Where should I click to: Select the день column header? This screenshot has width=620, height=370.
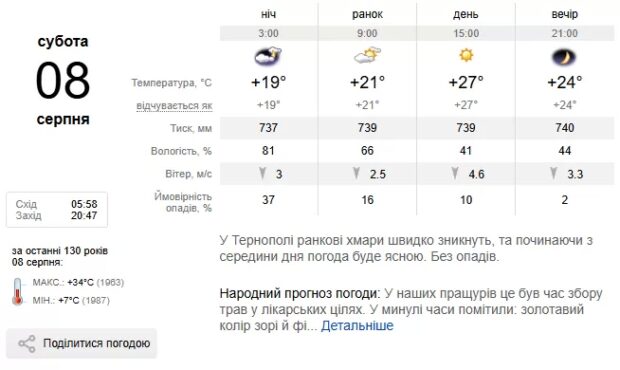tap(466, 15)
